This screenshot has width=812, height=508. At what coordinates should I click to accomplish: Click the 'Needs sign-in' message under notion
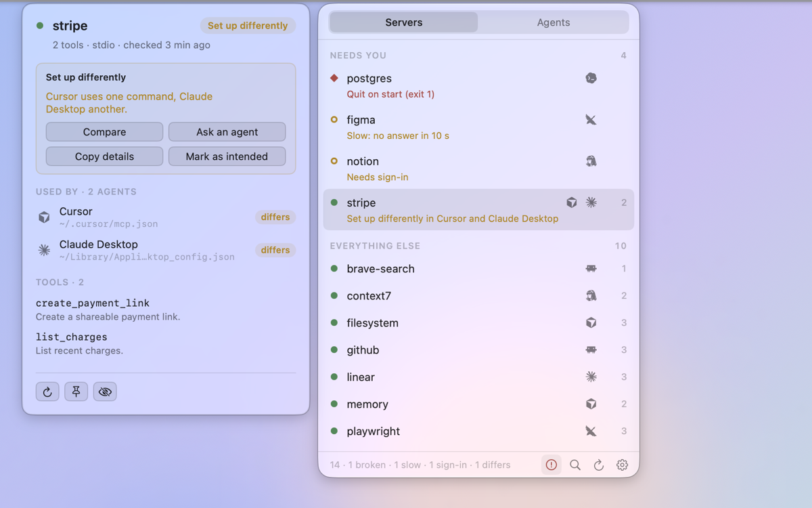(x=378, y=177)
